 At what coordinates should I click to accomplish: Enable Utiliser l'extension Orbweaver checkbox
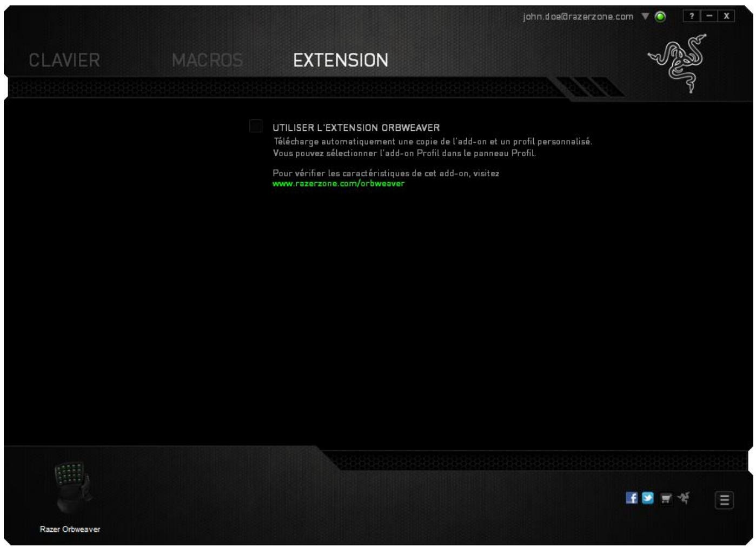pyautogui.click(x=256, y=126)
